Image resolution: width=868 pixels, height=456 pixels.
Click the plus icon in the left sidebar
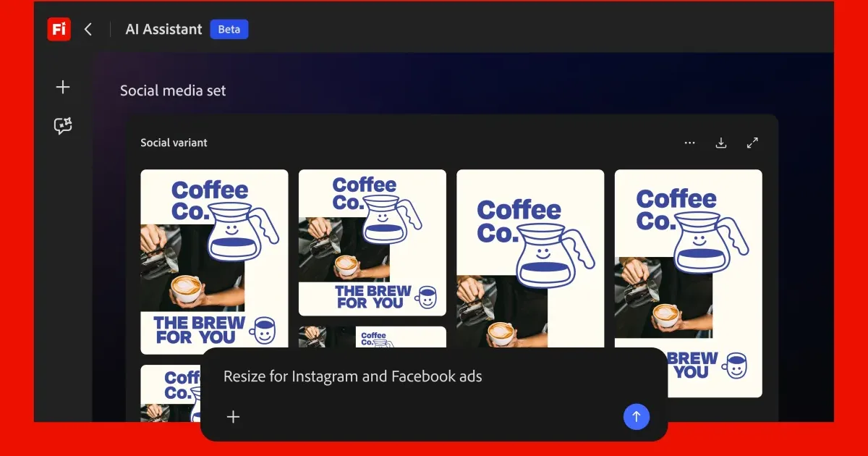(63, 88)
